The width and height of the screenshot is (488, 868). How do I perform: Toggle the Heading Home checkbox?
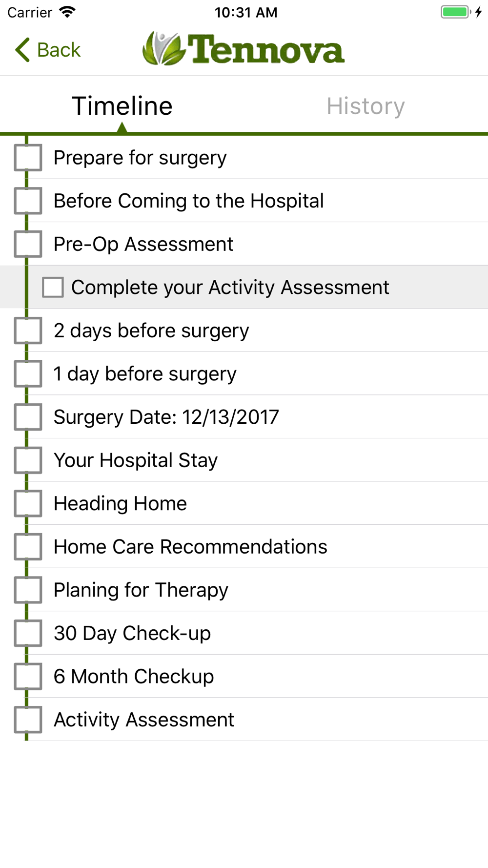click(28, 503)
